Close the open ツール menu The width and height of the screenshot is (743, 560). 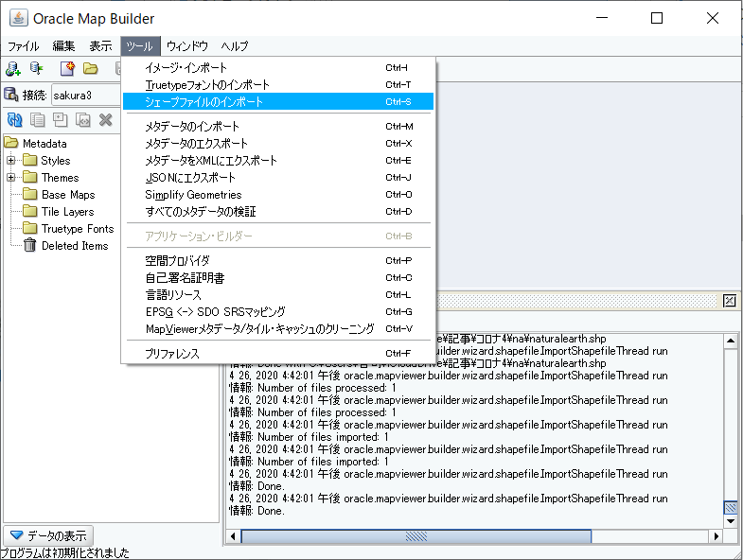point(140,46)
